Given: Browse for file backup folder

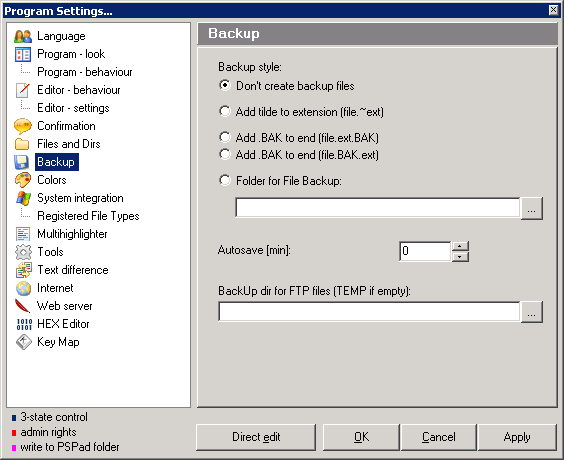Looking at the screenshot, I should (x=532, y=208).
